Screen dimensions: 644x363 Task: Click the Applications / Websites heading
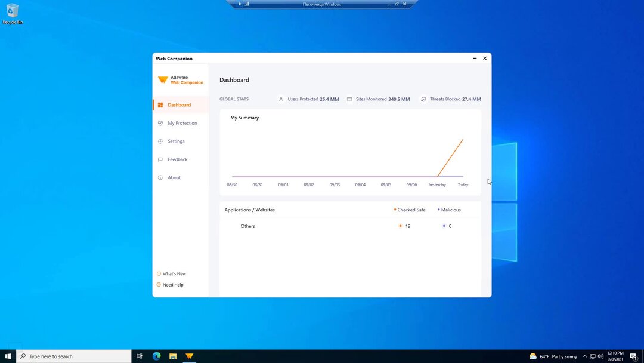249,210
